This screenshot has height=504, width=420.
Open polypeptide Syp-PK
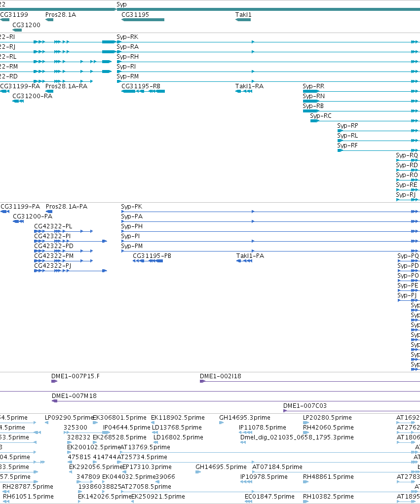[132, 207]
